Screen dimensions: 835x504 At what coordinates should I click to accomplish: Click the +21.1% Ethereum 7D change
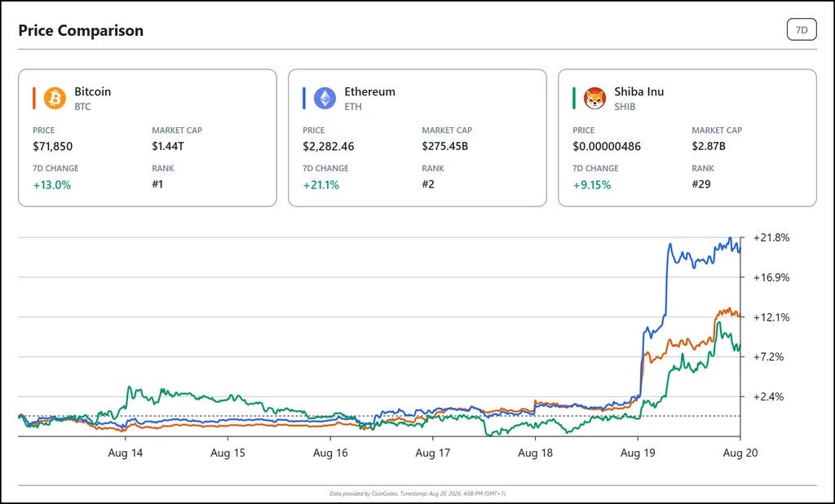coord(321,185)
